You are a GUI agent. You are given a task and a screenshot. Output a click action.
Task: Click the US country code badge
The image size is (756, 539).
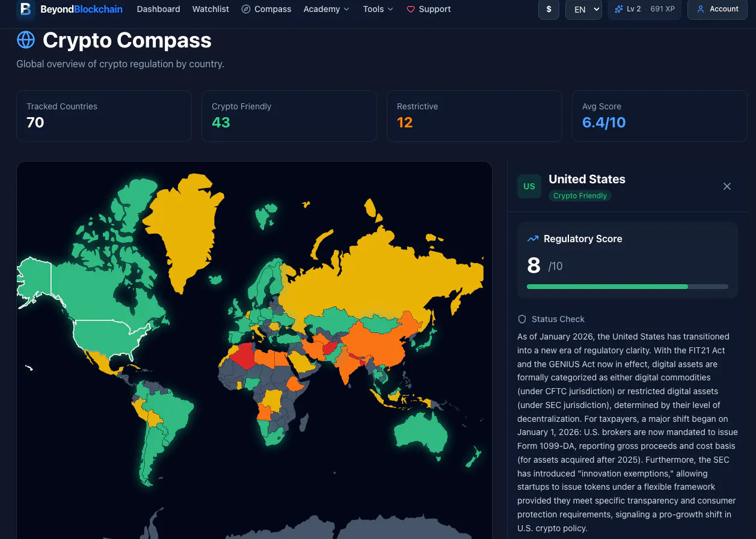point(529,186)
